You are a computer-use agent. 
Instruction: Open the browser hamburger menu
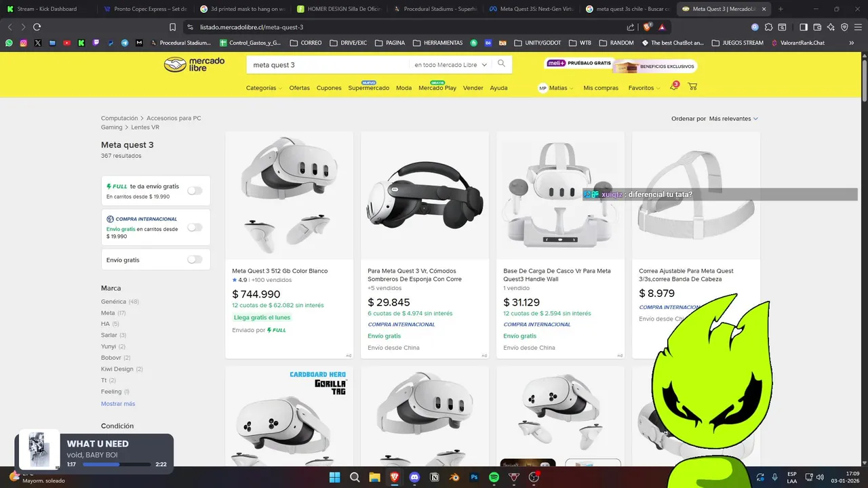pyautogui.click(x=858, y=27)
